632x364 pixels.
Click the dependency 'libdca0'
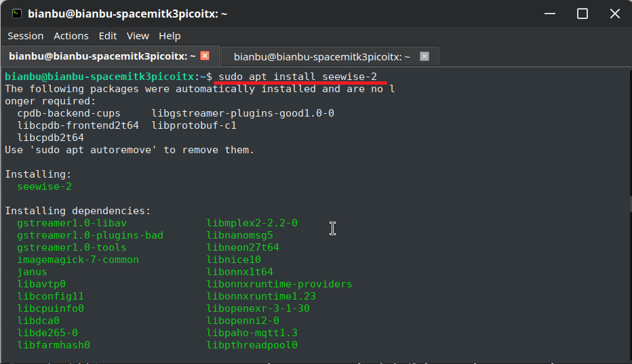38,321
